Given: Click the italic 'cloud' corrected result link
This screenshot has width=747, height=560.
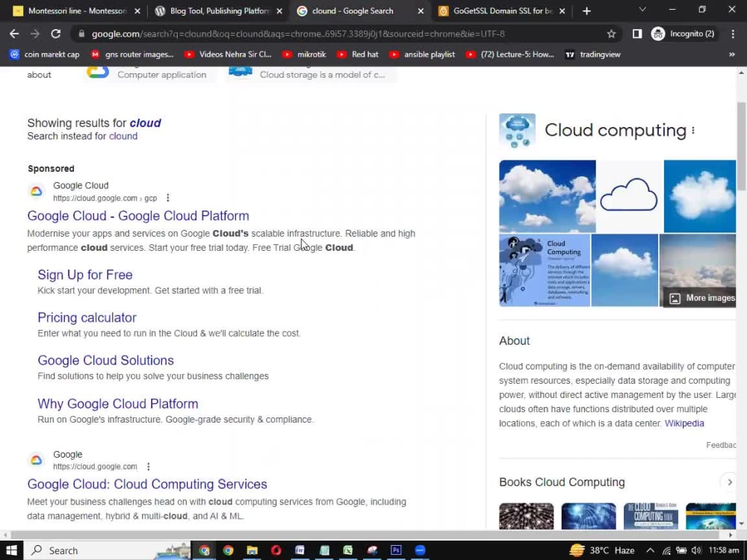Looking at the screenshot, I should (x=146, y=123).
